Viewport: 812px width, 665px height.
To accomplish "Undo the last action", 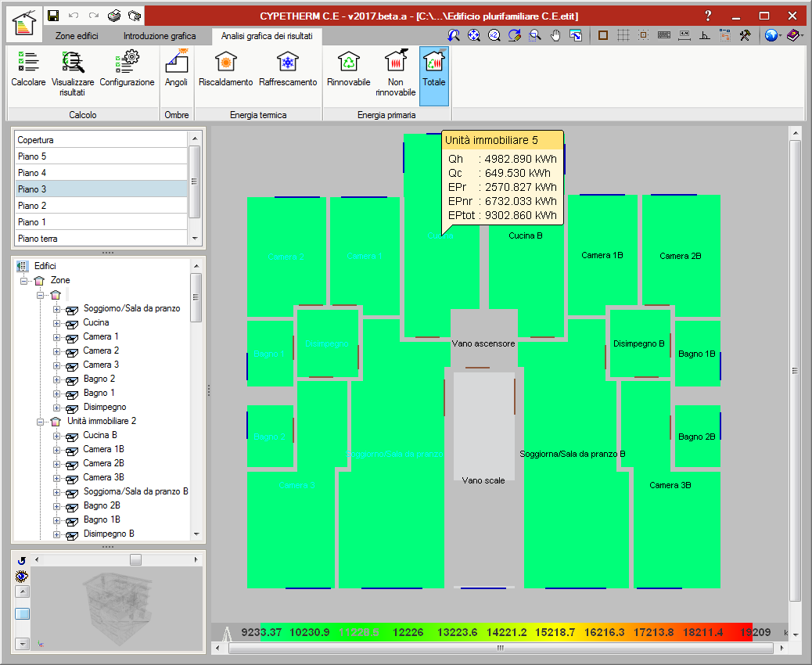I will tap(73, 16).
